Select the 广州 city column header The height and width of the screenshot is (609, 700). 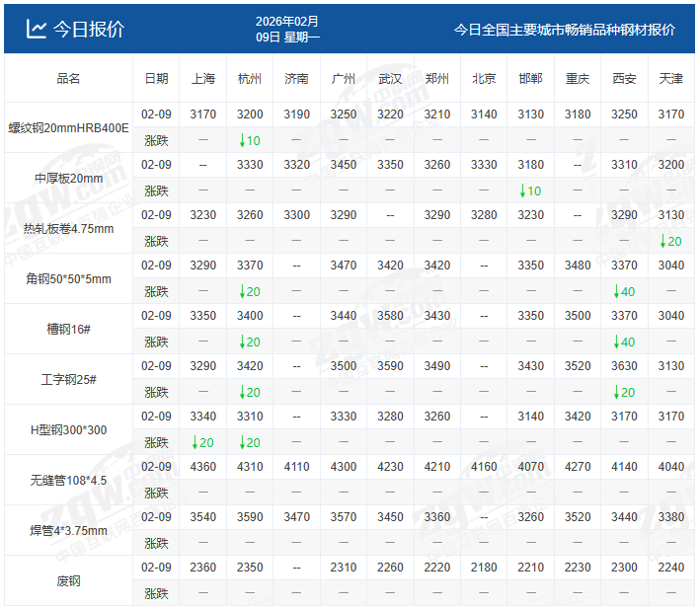pyautogui.click(x=344, y=78)
